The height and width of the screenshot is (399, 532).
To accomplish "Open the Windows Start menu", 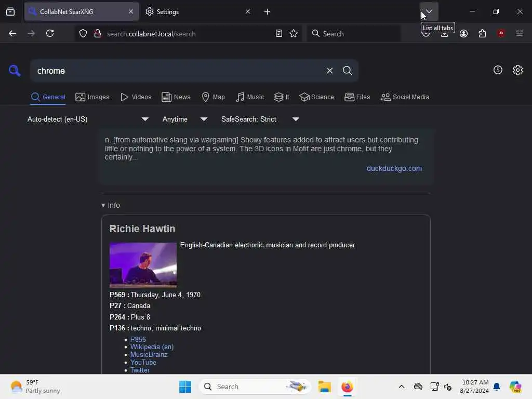I will 185,387.
